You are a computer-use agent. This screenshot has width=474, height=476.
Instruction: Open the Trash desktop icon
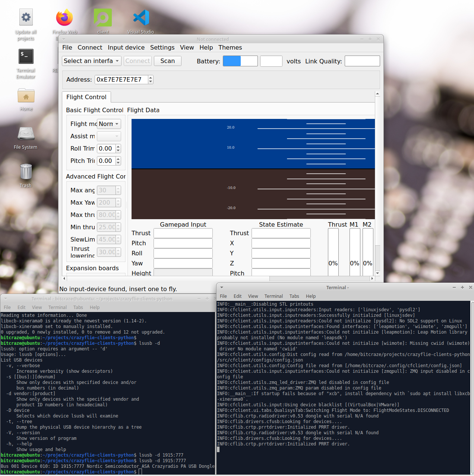point(26,172)
